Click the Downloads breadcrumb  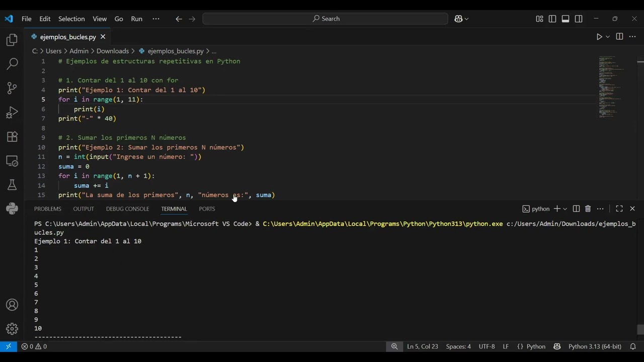click(113, 51)
